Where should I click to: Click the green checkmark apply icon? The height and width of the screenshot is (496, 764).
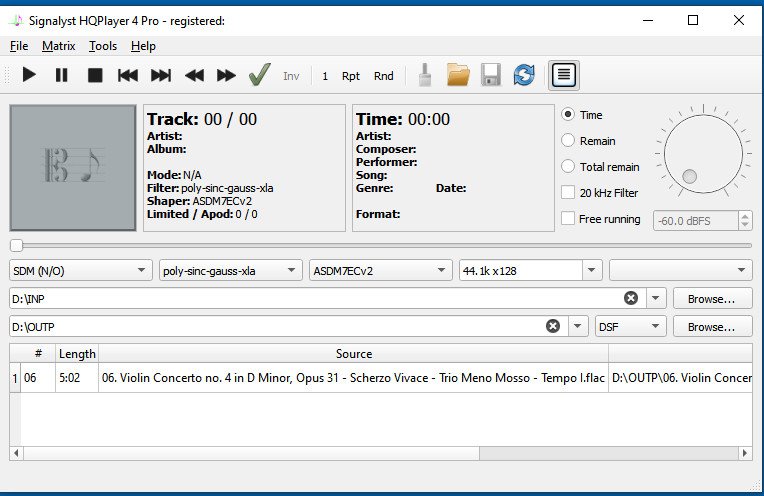[x=259, y=75]
